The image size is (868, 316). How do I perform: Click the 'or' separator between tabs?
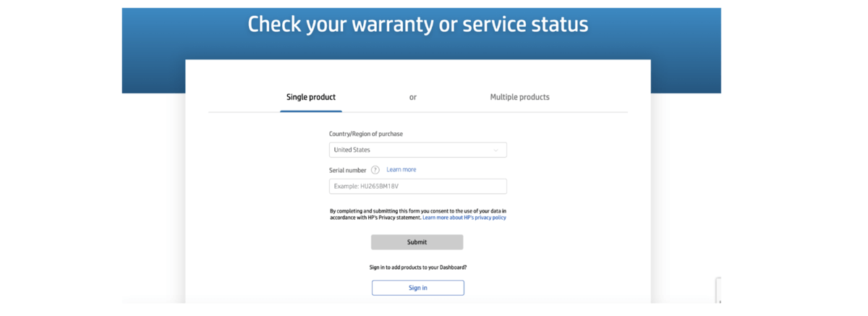point(413,97)
